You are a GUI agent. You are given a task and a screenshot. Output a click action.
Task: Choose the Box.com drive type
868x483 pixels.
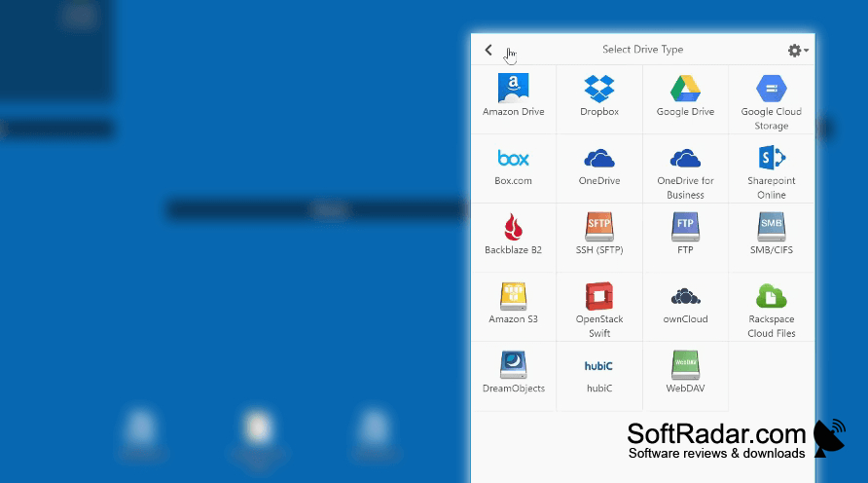pos(513,168)
